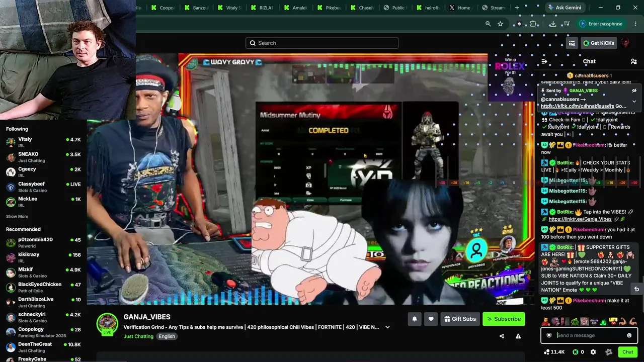Open the kick.com/cannabisusers link

[577, 106]
